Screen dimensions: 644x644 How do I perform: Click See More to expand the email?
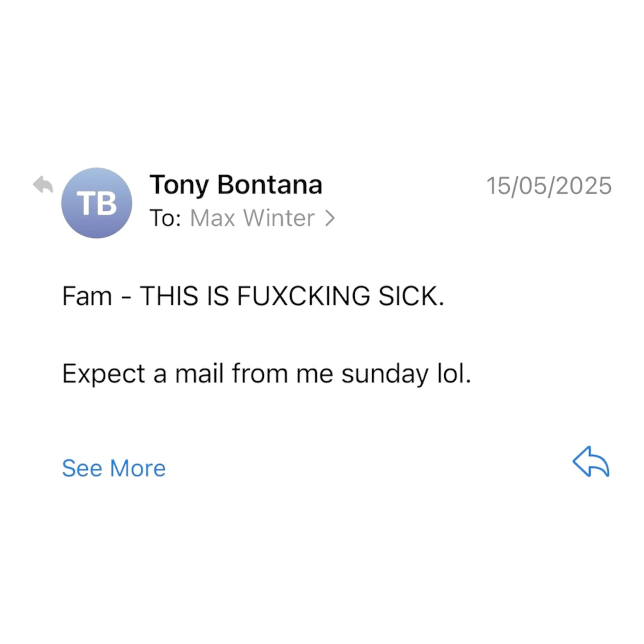pos(114,468)
